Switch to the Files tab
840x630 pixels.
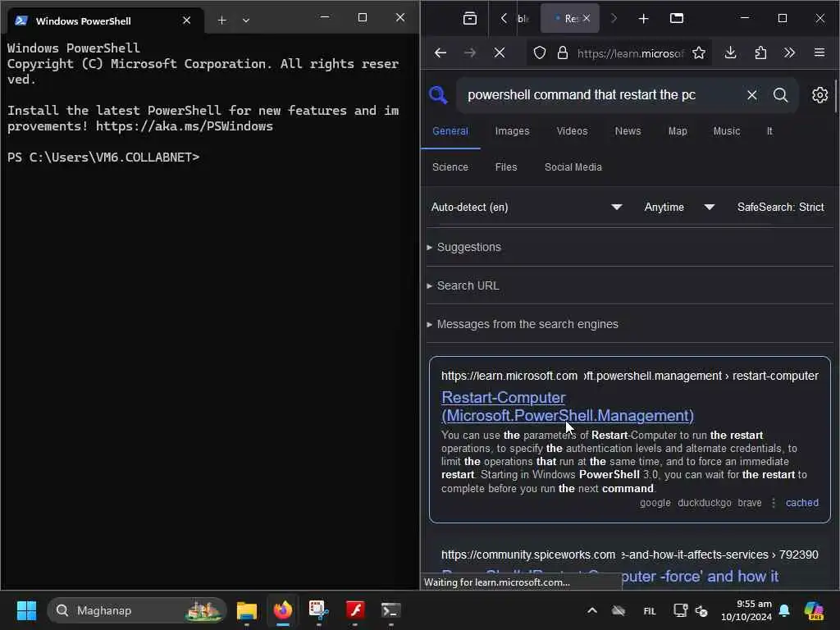point(505,167)
